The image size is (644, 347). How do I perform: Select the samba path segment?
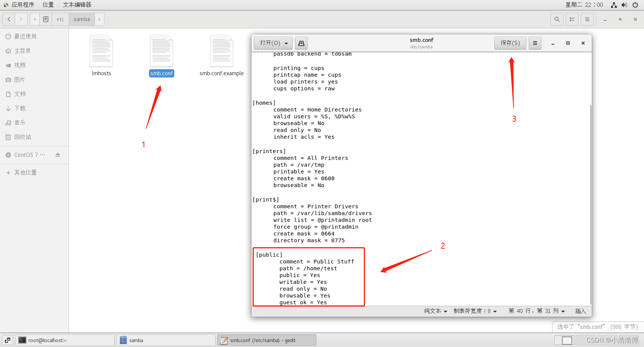pyautogui.click(x=82, y=19)
